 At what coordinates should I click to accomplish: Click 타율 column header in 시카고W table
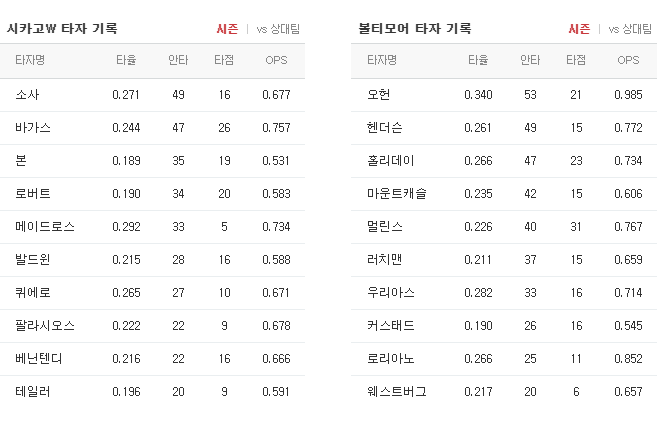(x=126, y=60)
